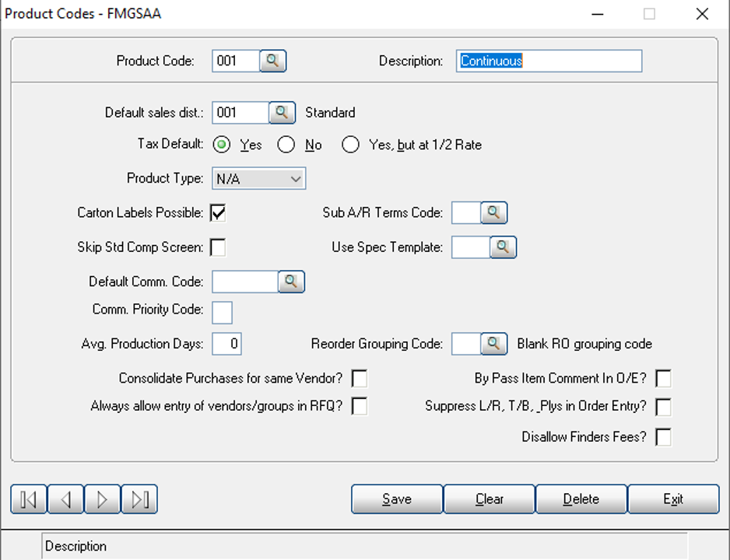Select Yes, but at 1/2 Rate option
This screenshot has width=730, height=560.
pyautogui.click(x=350, y=145)
